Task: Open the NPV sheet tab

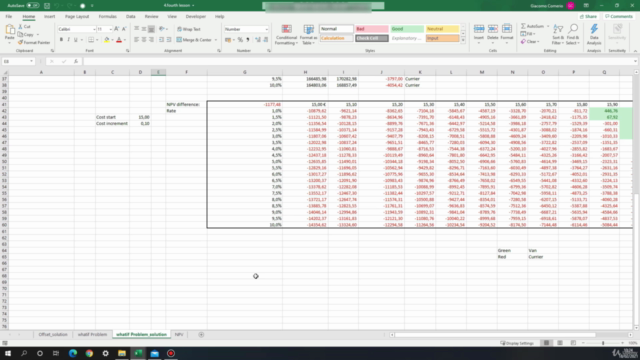Action: point(179,335)
